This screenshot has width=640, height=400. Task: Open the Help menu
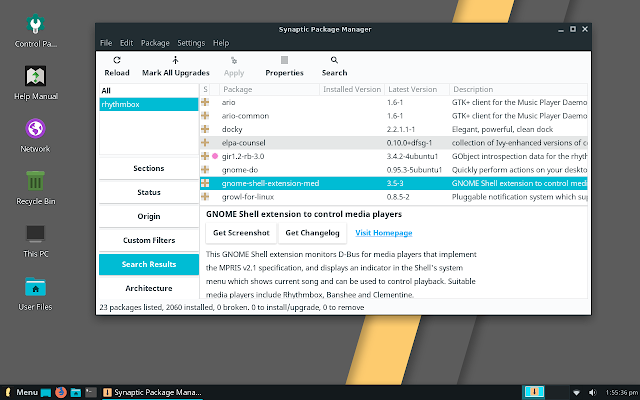click(x=221, y=43)
